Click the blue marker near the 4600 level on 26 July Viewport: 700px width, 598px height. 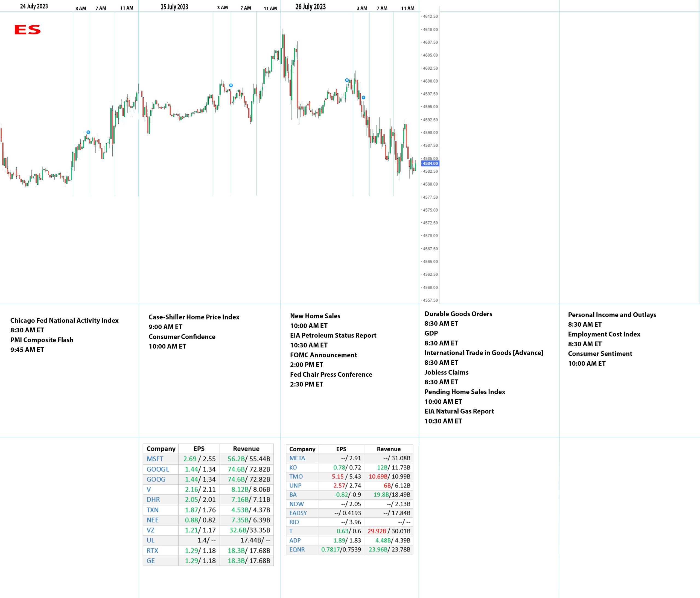coord(347,80)
